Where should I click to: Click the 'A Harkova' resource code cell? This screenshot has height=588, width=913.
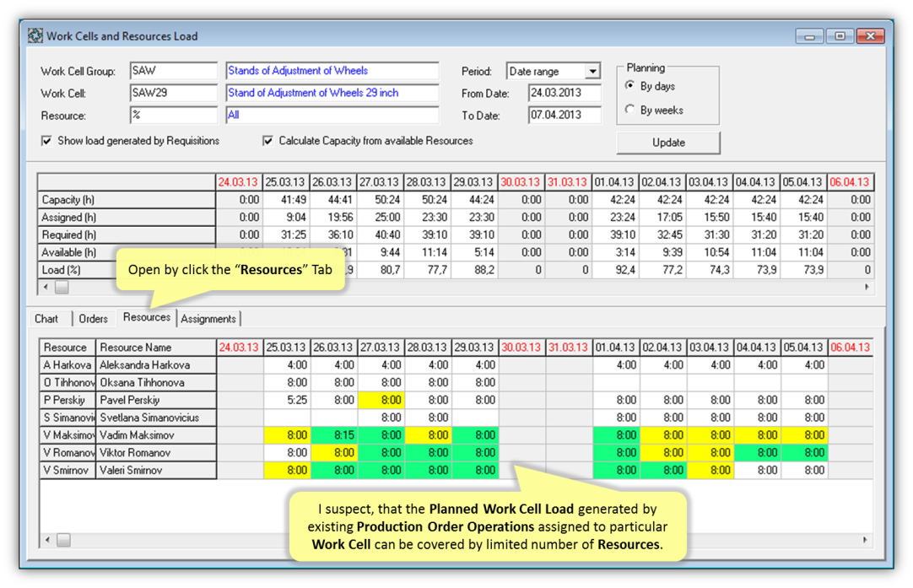click(x=68, y=365)
